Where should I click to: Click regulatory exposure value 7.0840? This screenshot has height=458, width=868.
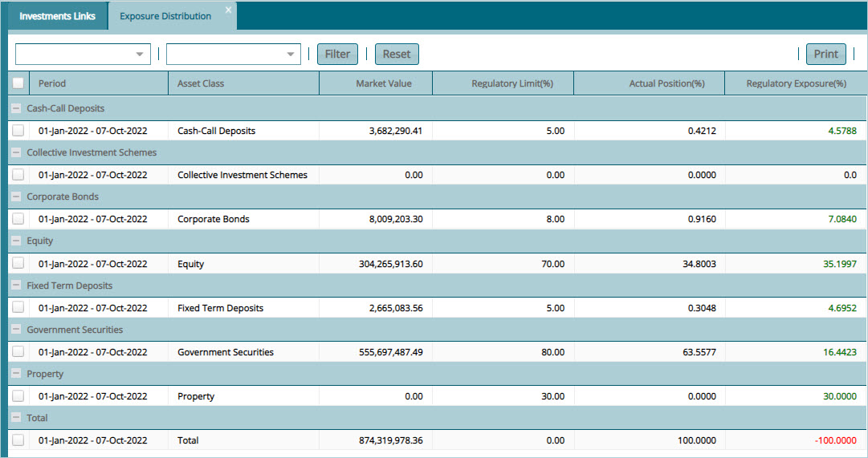click(842, 219)
